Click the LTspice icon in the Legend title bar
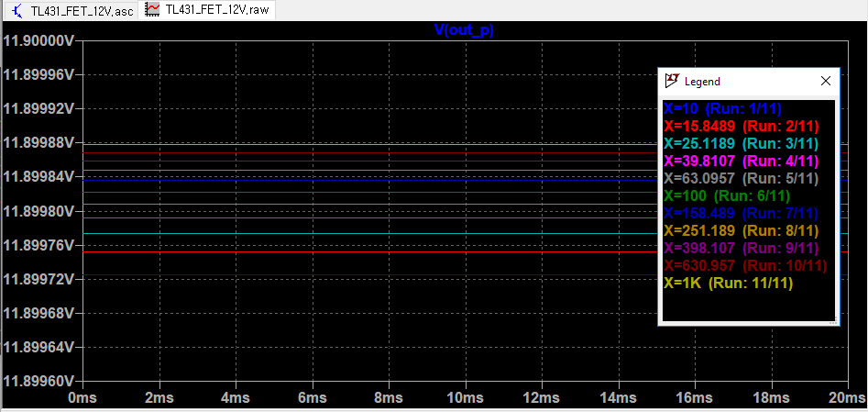 (x=672, y=81)
